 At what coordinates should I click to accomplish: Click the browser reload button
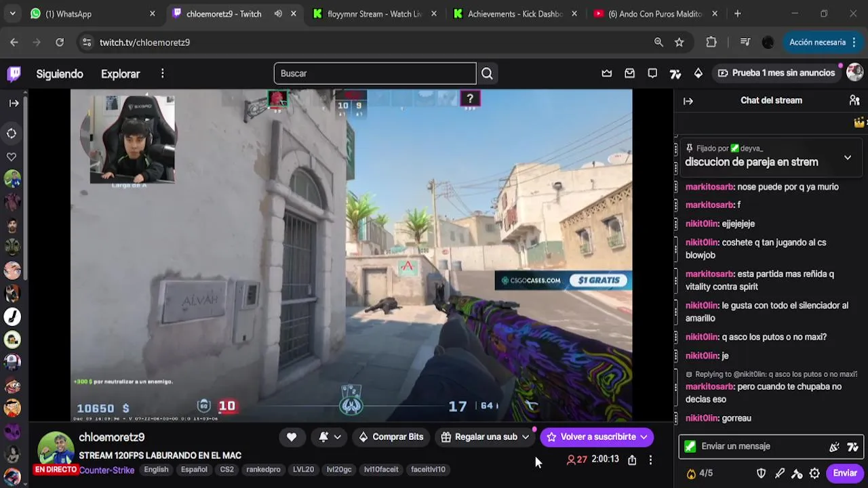[60, 42]
